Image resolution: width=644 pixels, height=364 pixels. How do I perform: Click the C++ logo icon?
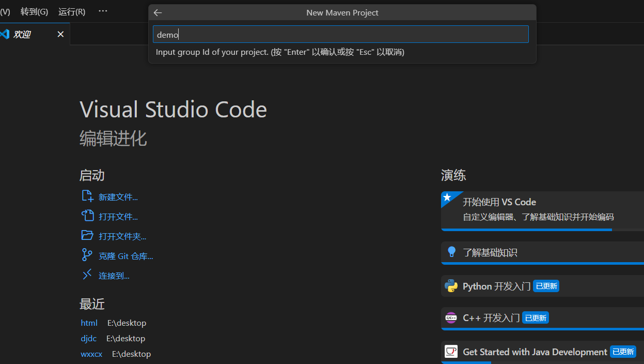tap(451, 317)
